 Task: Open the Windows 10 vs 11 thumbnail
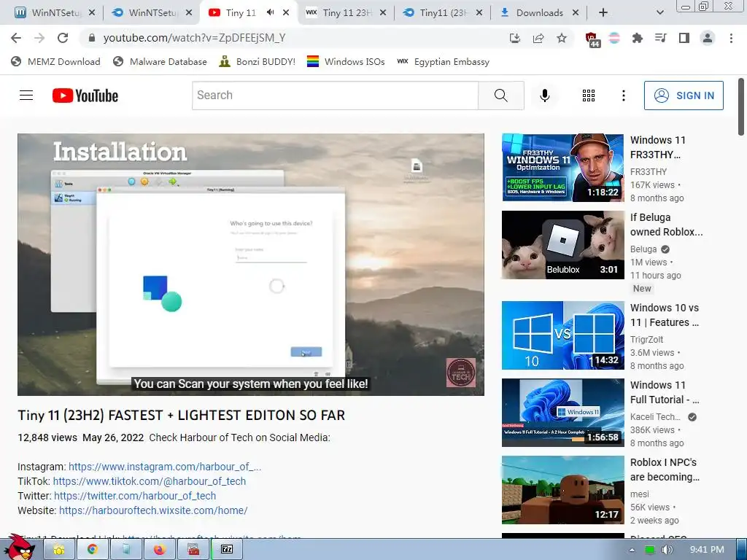[x=562, y=335]
